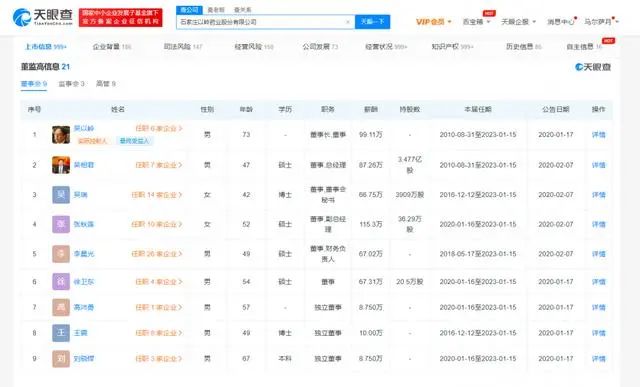Switch to the 公司发展 tab
The height and width of the screenshot is (387, 640).
point(320,47)
